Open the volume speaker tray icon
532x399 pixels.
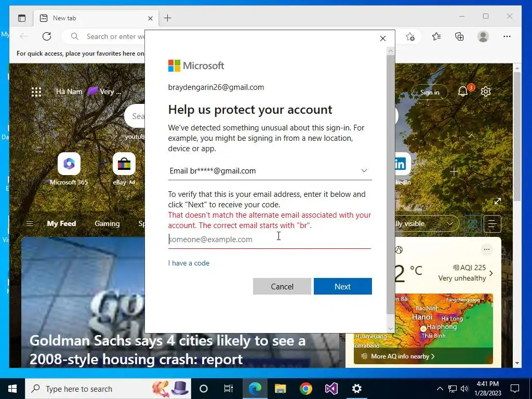pos(464,389)
